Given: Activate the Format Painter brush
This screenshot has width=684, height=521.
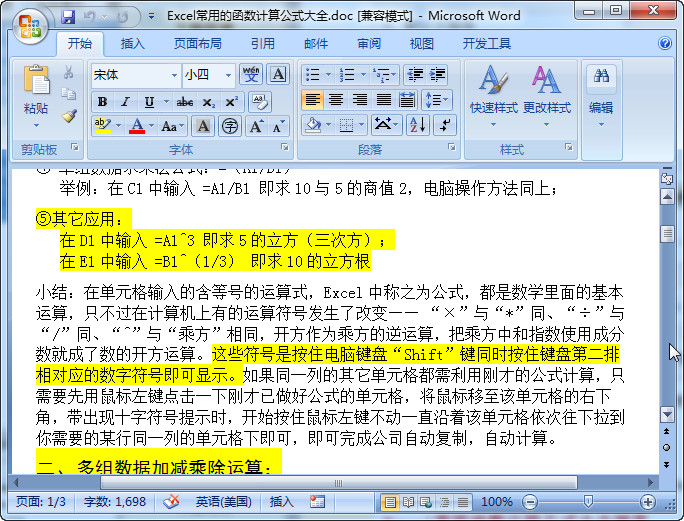Looking at the screenshot, I should [69, 116].
